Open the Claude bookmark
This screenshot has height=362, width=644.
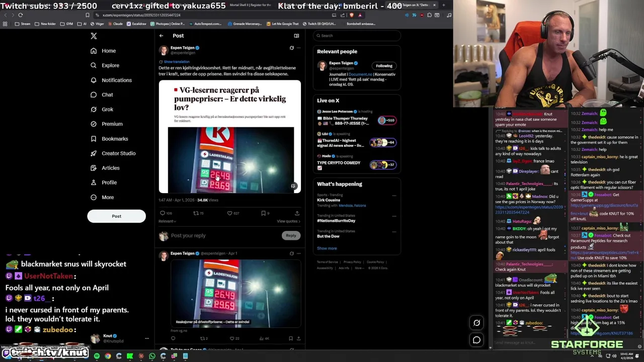(115, 24)
